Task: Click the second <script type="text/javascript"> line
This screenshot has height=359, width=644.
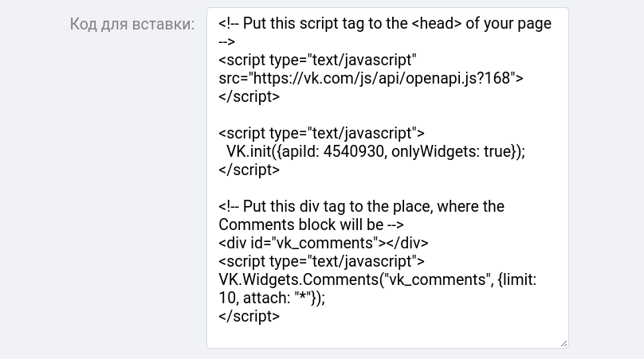Action: point(321,133)
